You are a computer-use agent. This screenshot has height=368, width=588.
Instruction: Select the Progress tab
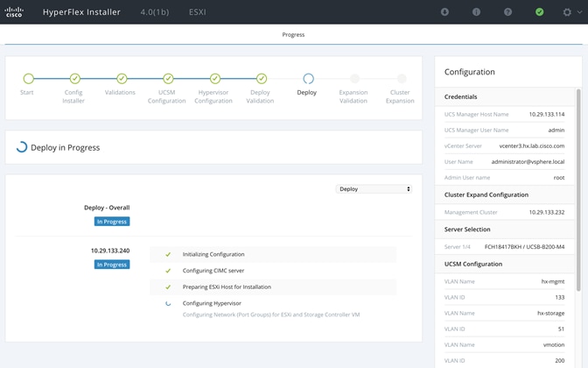click(x=293, y=34)
